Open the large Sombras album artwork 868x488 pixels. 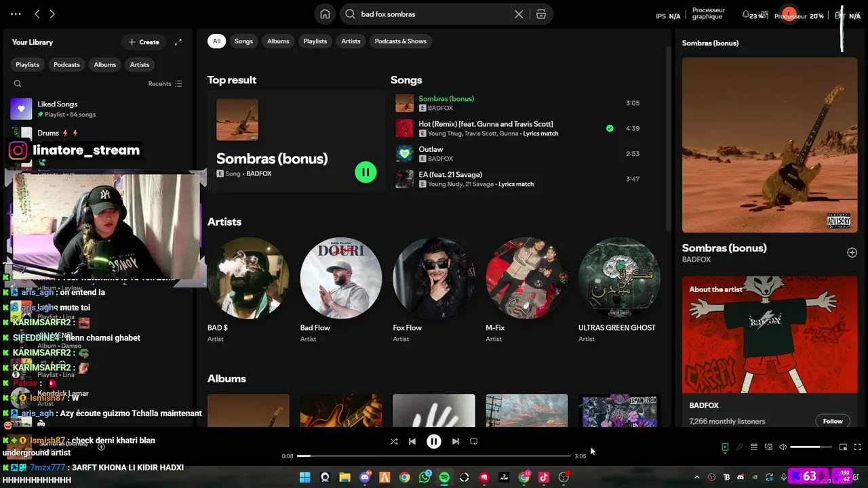[x=770, y=145]
